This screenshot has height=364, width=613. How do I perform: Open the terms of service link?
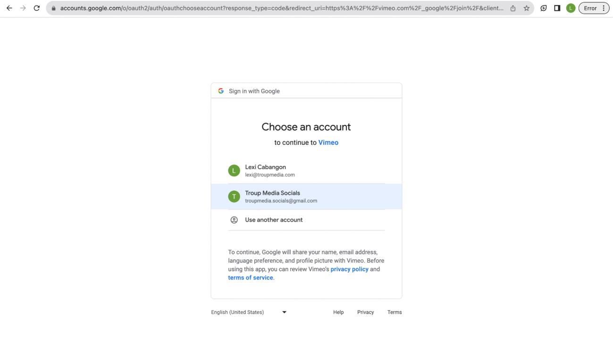[x=250, y=278]
